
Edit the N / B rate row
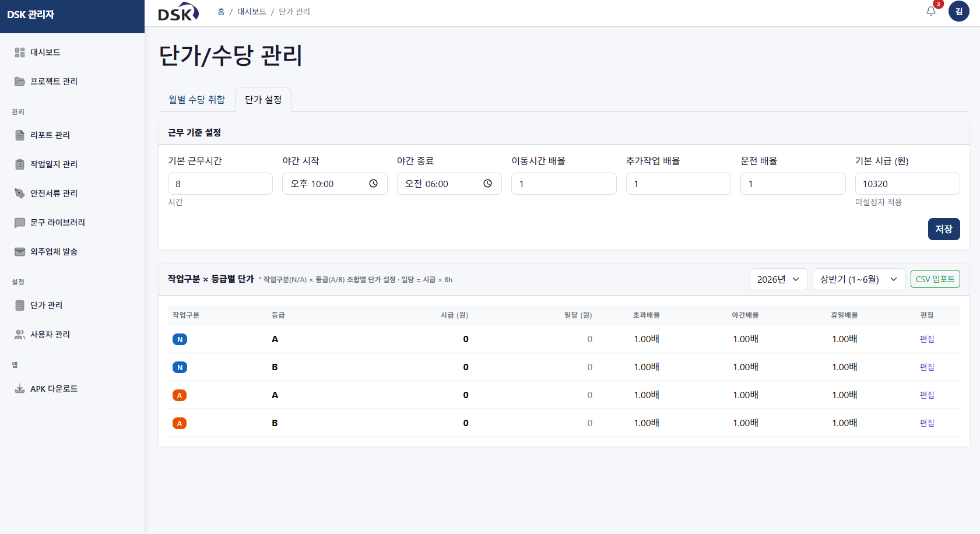pyautogui.click(x=927, y=367)
